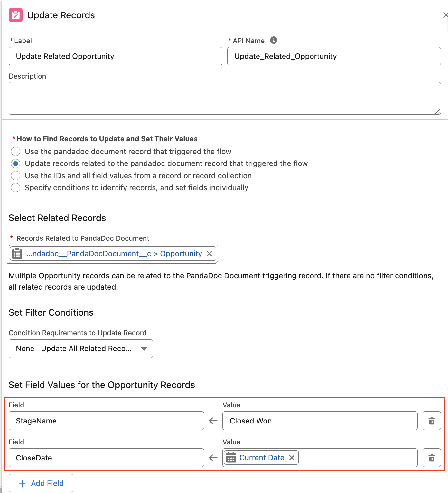
Task: Select 'Update records related to the pandadoc document'
Action: tap(15, 163)
